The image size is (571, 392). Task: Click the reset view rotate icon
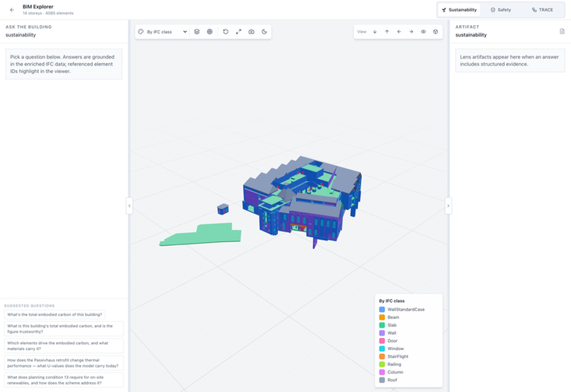226,32
